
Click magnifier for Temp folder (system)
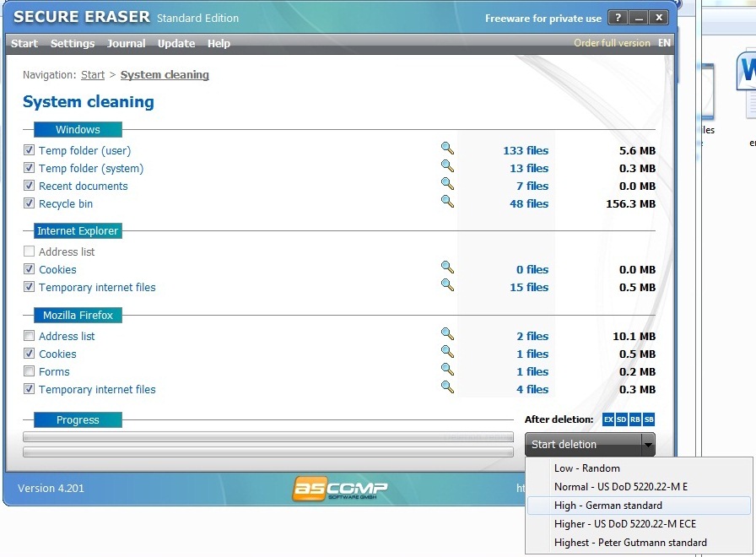pyautogui.click(x=447, y=166)
